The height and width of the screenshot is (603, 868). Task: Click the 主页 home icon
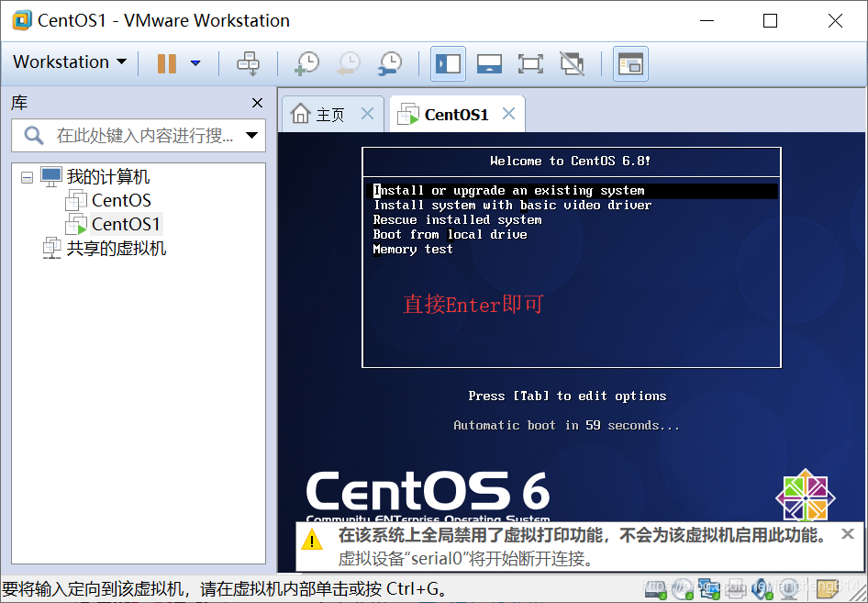[301, 114]
